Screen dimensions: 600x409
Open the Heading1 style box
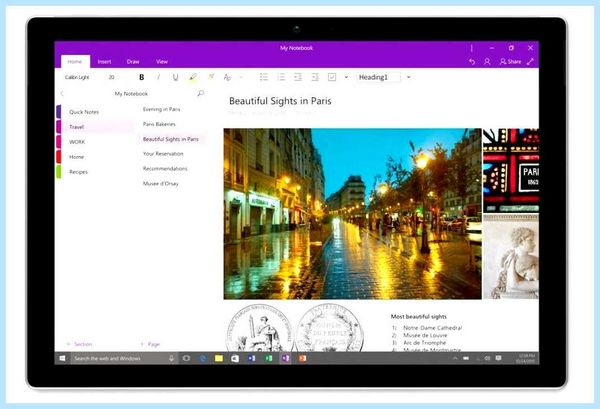pos(378,77)
